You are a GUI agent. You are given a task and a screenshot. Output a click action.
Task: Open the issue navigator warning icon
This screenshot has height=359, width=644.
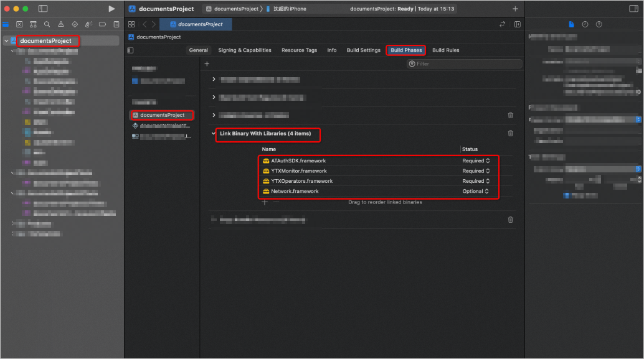click(61, 24)
